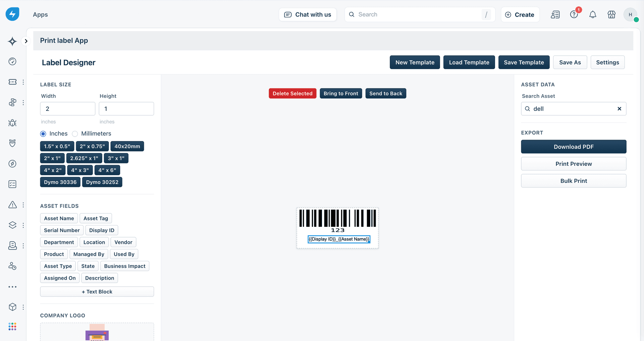Viewport: 644px width, 341px height.
Task: Expand the Assets layers submenu dots
Action: click(x=23, y=225)
